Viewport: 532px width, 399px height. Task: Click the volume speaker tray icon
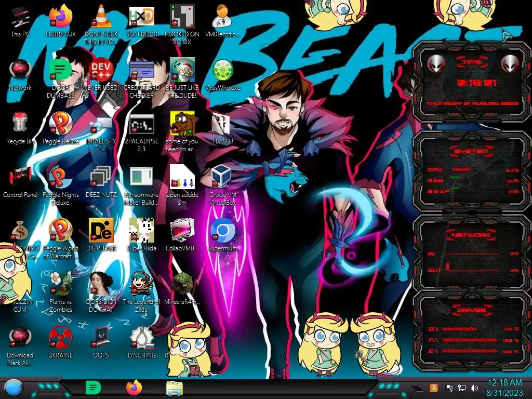tap(474, 388)
